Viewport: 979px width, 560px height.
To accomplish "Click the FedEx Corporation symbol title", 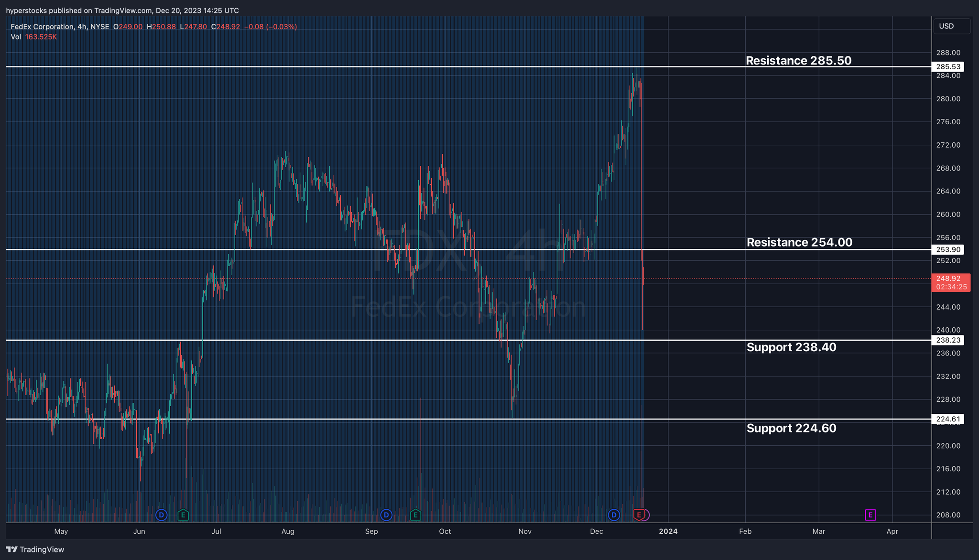I will click(x=42, y=27).
